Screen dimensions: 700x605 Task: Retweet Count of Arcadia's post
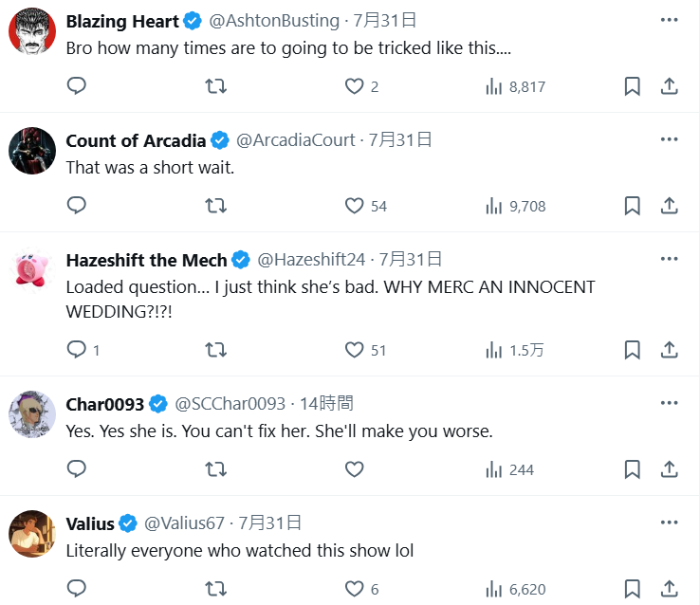216,206
